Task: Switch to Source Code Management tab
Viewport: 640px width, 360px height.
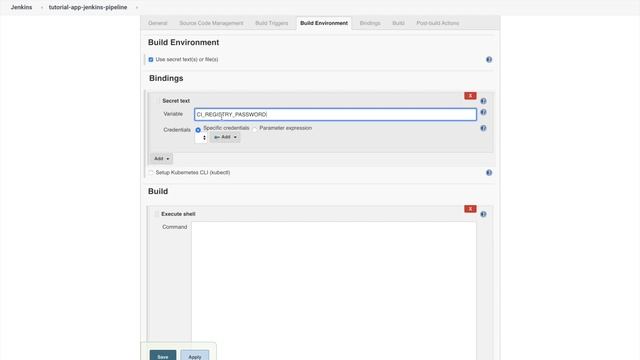Action: click(x=211, y=23)
